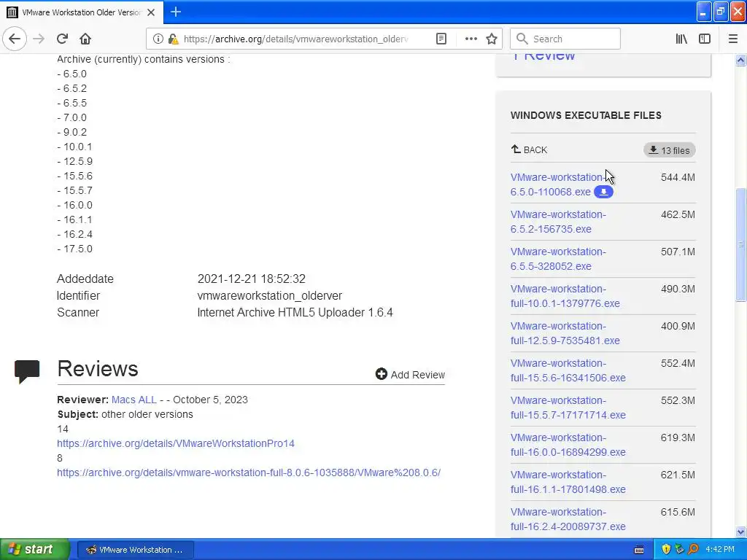Click the 13 files download button
Image resolution: width=747 pixels, height=560 pixels.
(670, 150)
